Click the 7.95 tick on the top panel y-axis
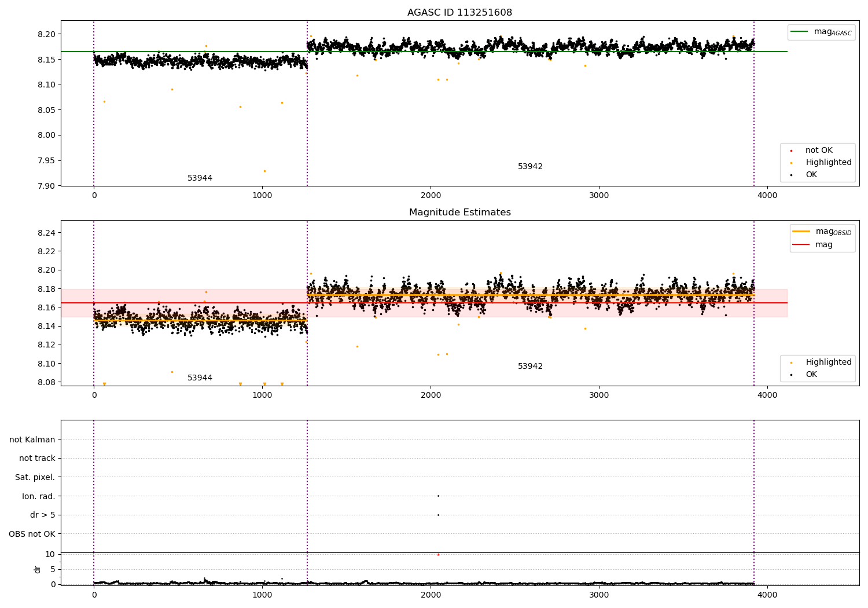868x608 pixels. 47,161
